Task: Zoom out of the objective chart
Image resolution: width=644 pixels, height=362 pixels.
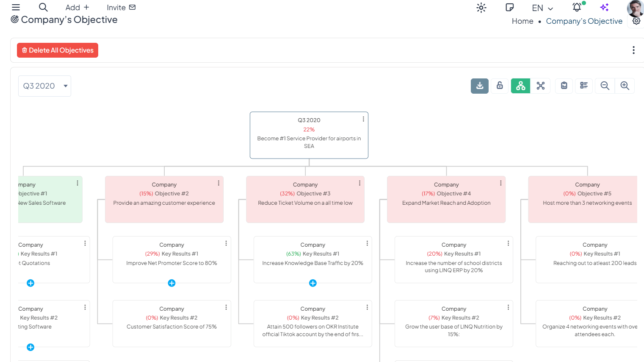Action: coord(605,86)
